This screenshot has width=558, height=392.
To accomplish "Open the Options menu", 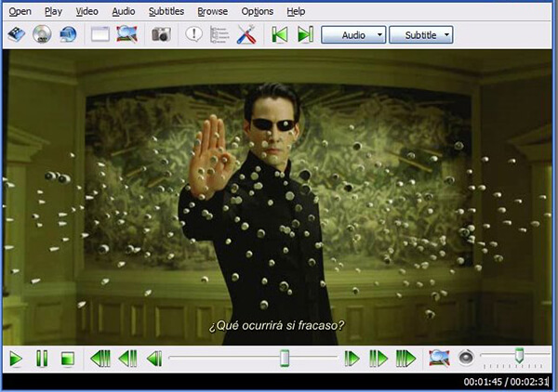I will tap(258, 12).
